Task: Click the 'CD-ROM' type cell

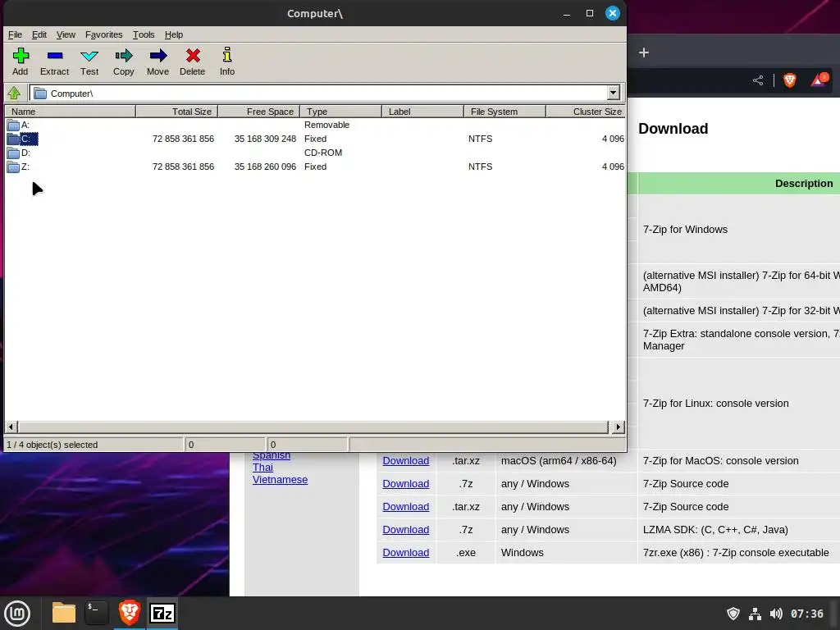Action: point(323,153)
